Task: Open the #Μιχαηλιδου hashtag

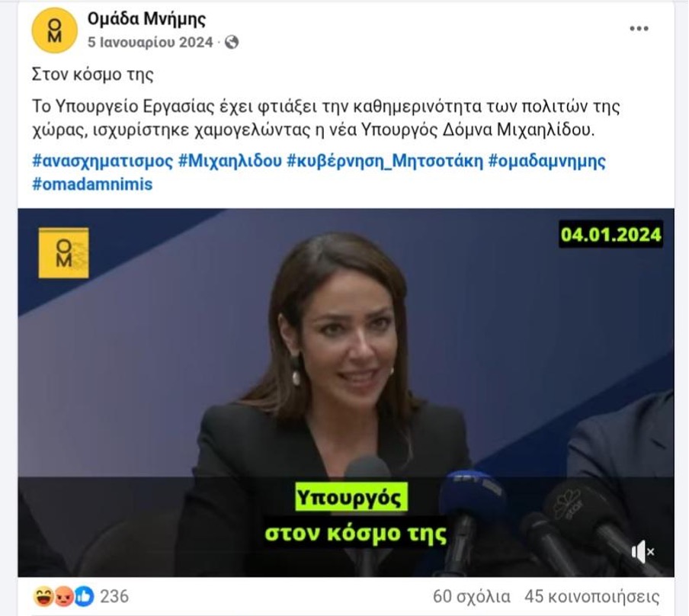Action: [x=230, y=161]
